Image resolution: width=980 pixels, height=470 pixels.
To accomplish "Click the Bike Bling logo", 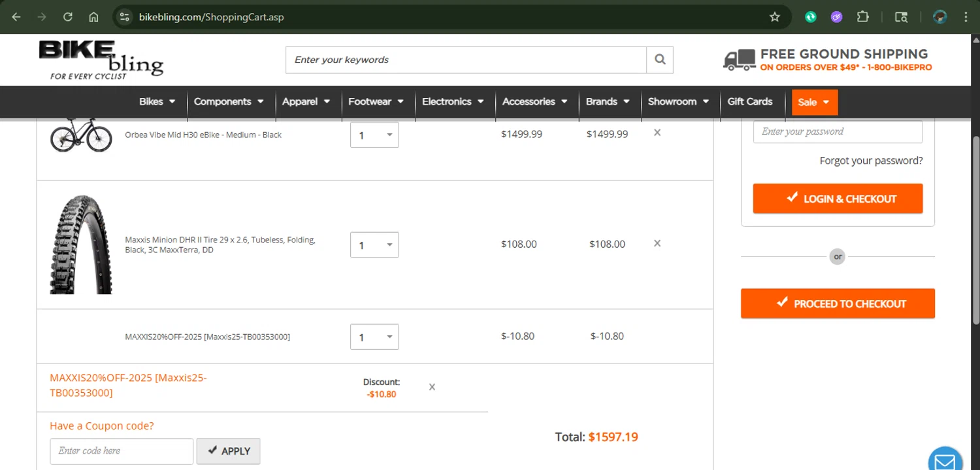I will 101,59.
